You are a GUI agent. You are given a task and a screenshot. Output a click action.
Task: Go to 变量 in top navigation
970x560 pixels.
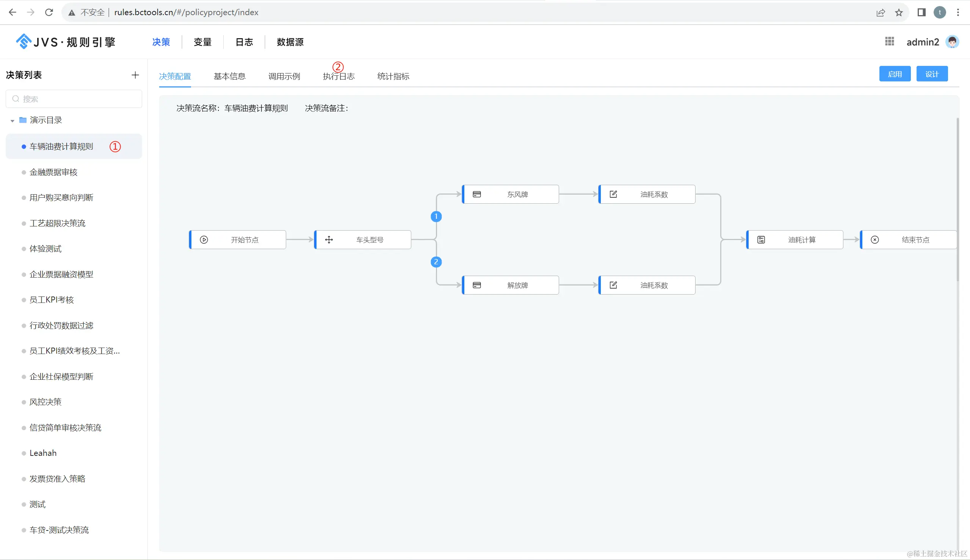pyautogui.click(x=202, y=42)
